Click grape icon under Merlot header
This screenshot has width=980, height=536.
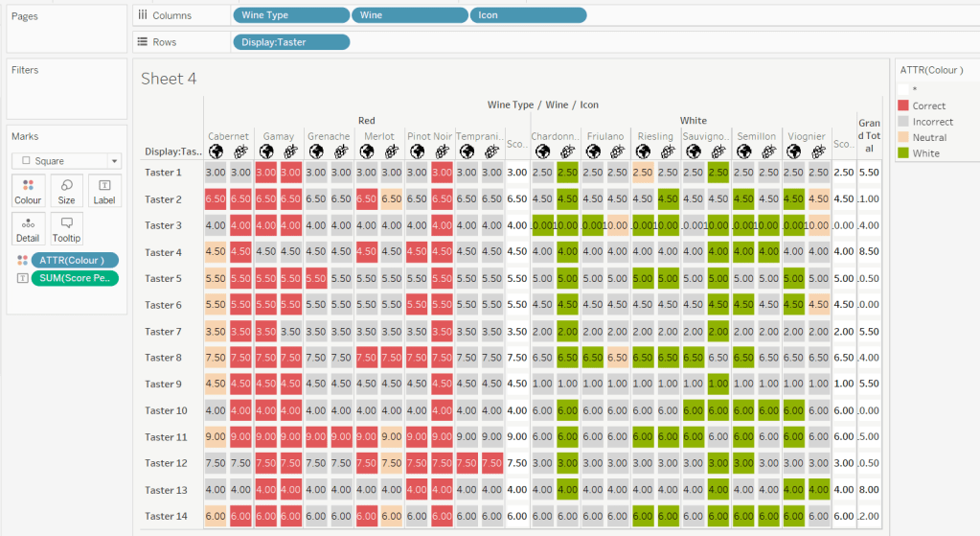click(x=391, y=151)
